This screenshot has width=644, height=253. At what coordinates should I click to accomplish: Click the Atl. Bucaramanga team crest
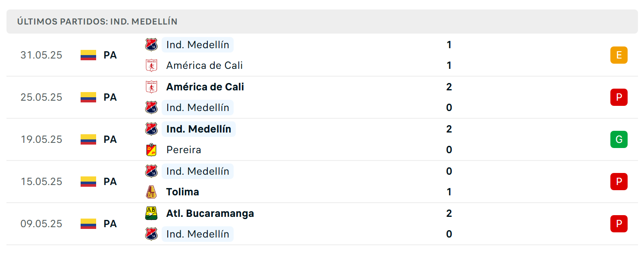click(x=151, y=213)
